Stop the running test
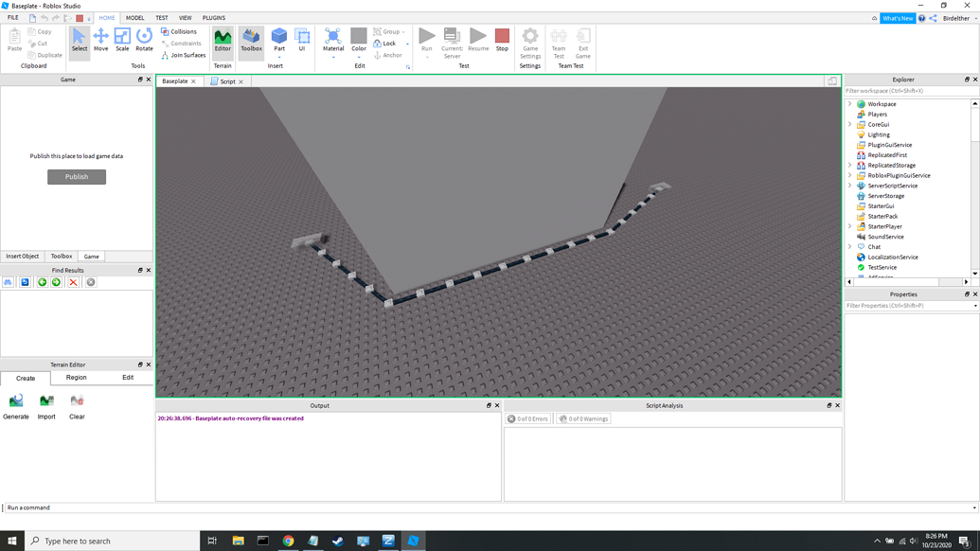Image resolution: width=980 pixels, height=551 pixels. click(x=502, y=40)
